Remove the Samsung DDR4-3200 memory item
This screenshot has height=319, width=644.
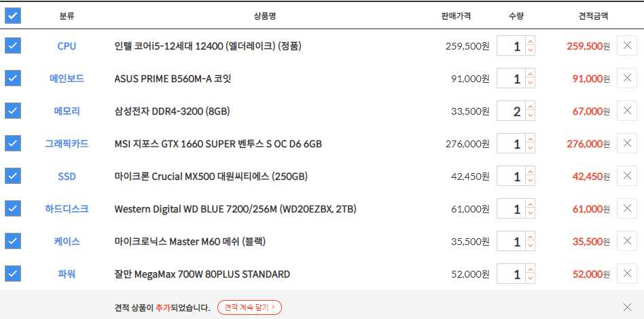(627, 111)
